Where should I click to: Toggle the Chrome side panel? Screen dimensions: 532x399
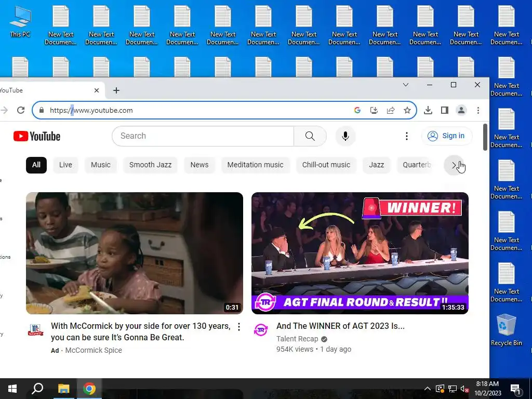pos(445,110)
